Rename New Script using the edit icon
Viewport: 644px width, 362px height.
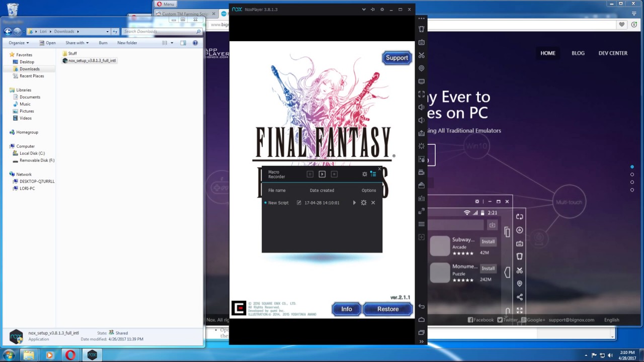pyautogui.click(x=299, y=203)
